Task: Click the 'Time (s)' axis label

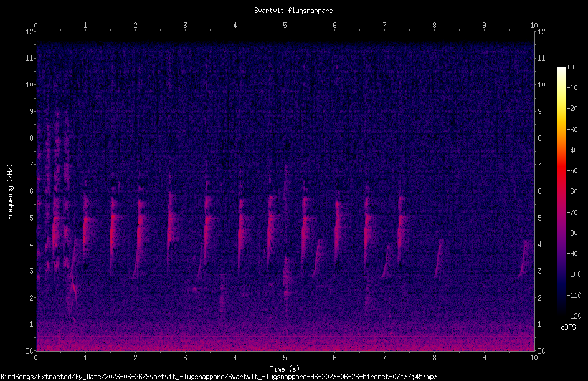Action: [285, 369]
